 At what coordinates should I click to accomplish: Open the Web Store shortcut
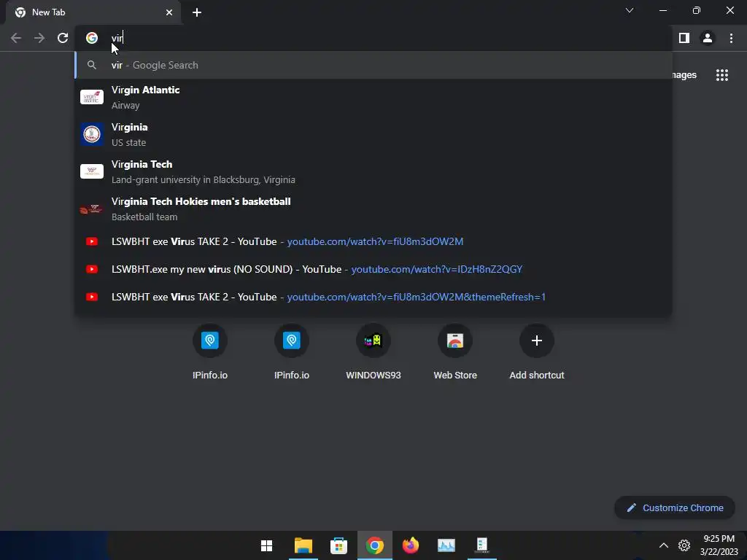(x=455, y=352)
